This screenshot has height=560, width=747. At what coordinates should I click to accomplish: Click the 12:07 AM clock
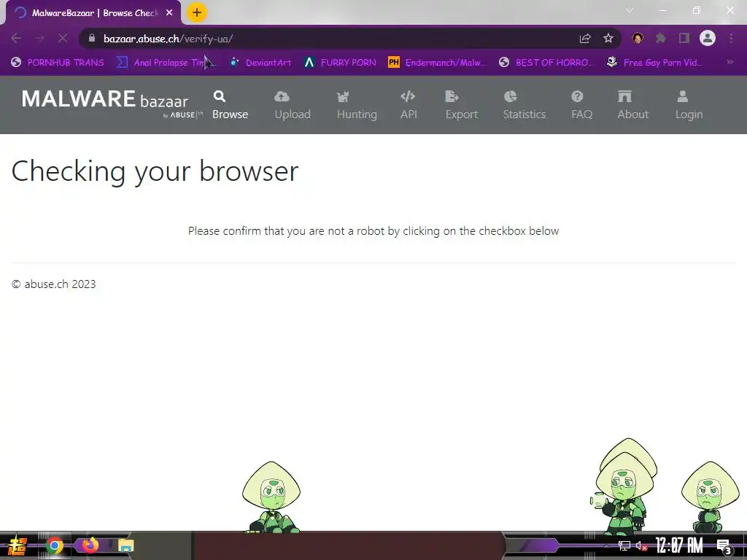pos(679,545)
